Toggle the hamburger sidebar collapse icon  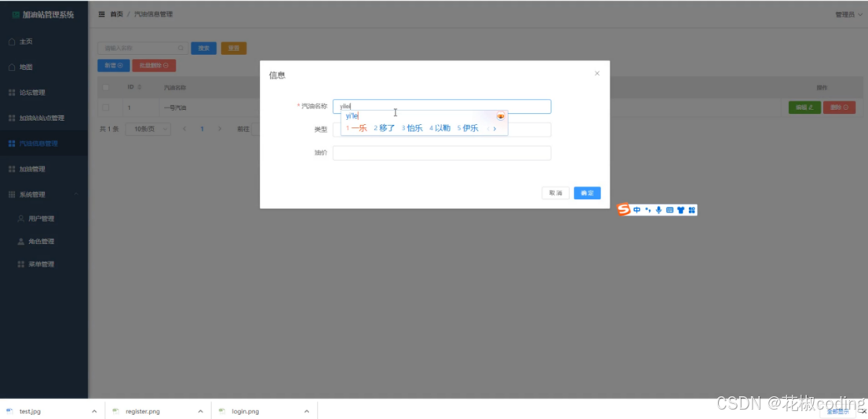[x=101, y=14]
